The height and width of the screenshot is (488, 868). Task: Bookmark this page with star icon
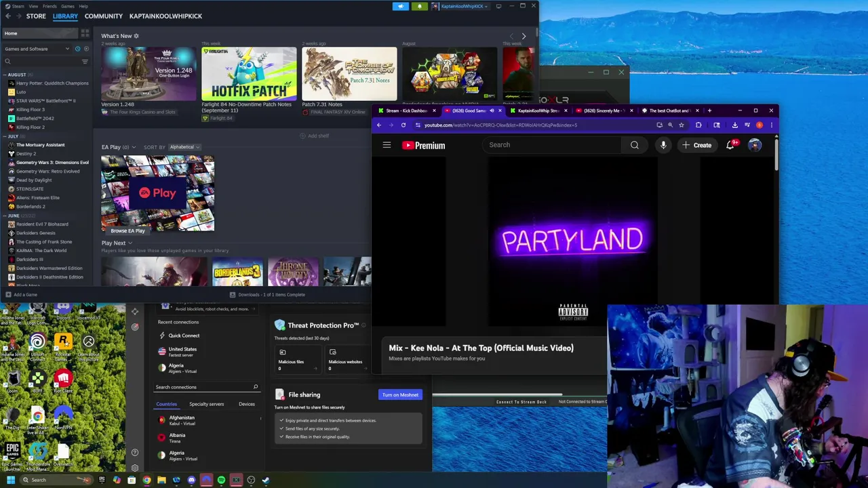click(x=682, y=125)
